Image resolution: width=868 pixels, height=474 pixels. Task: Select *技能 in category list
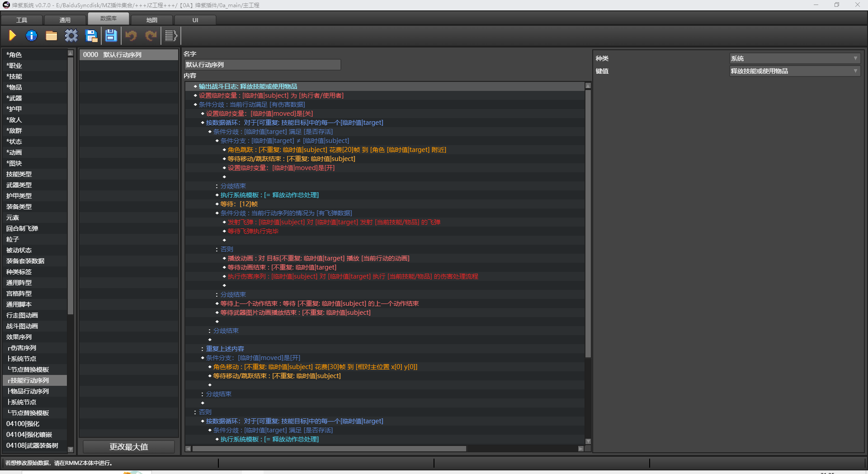tap(35, 76)
